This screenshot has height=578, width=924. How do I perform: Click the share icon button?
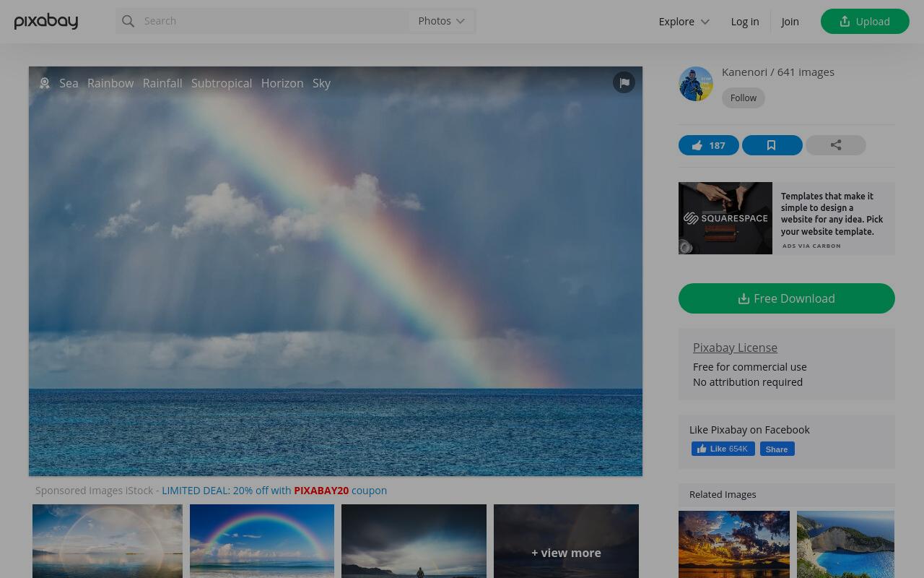click(836, 145)
